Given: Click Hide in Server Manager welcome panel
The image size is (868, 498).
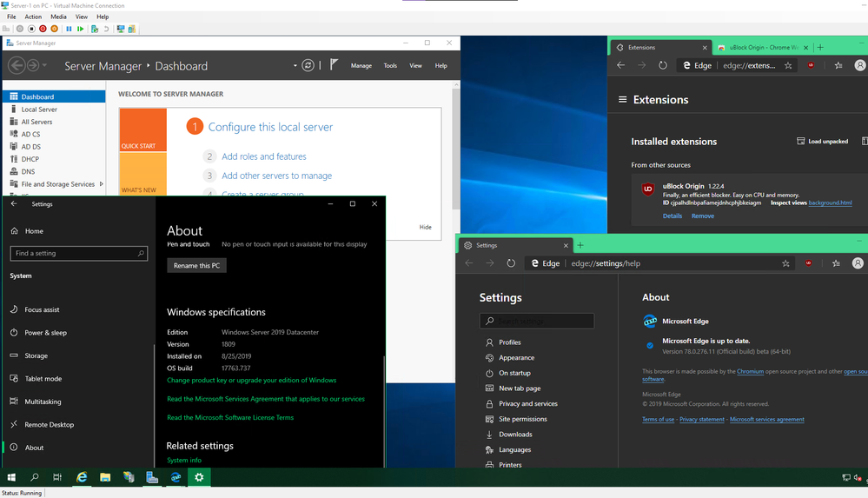Looking at the screenshot, I should coord(425,227).
